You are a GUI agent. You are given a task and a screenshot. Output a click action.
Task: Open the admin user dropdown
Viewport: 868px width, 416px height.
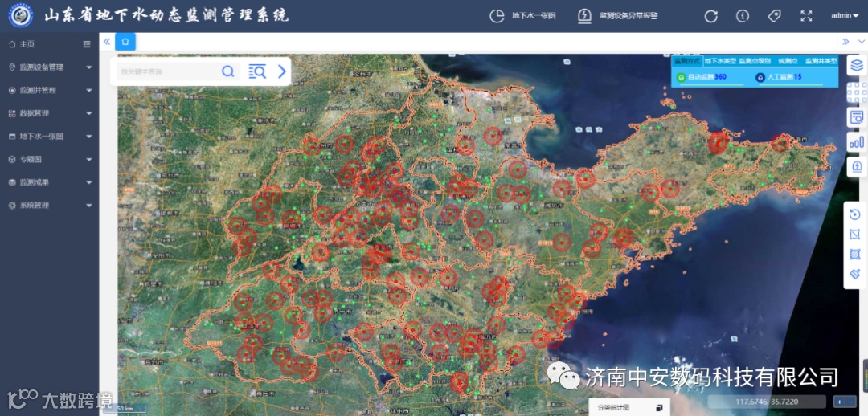(844, 16)
